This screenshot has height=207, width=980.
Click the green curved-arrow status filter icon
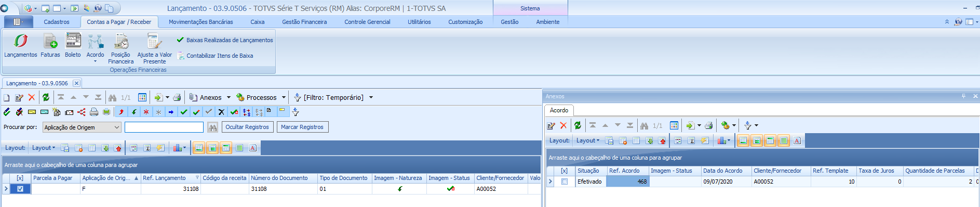point(134,112)
